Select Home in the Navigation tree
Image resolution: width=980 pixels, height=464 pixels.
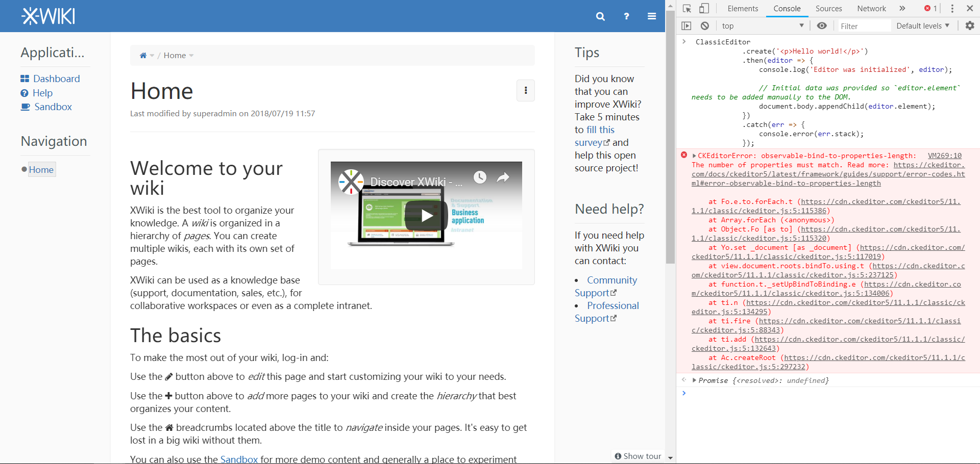[x=41, y=170]
